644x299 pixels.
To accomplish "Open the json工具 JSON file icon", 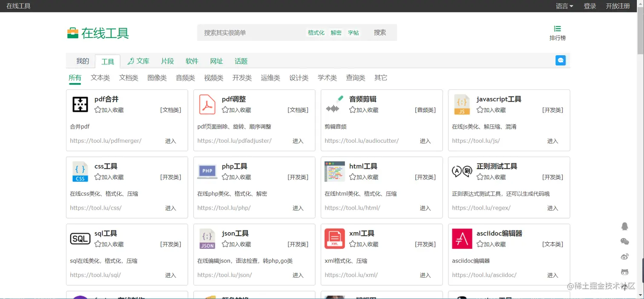I will coord(207,239).
